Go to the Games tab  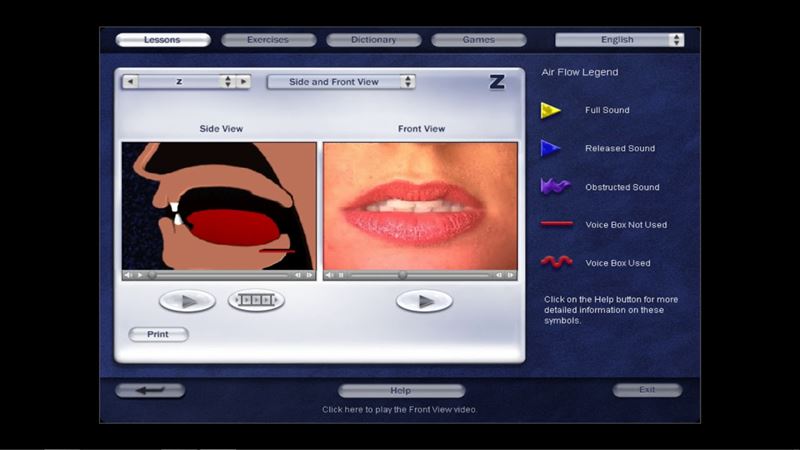point(478,40)
